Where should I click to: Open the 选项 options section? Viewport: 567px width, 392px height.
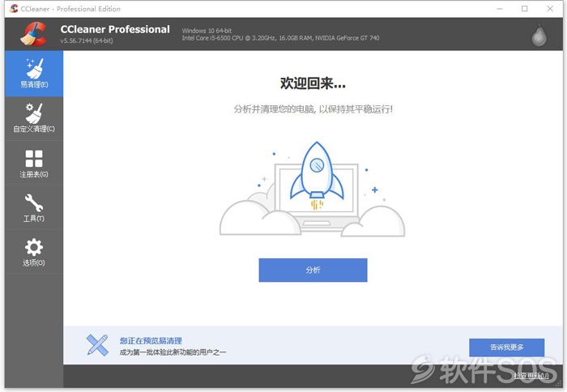[34, 252]
